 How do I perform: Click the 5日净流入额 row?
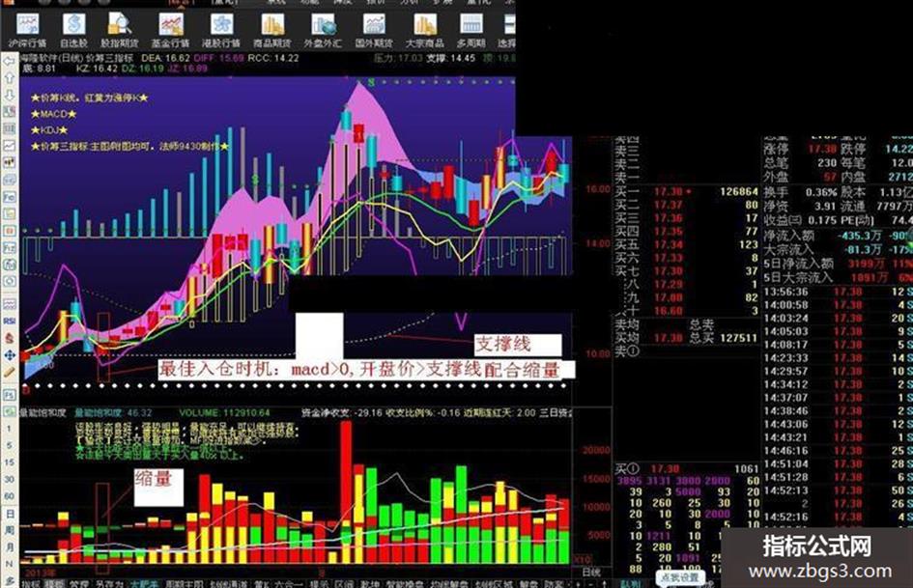(x=838, y=264)
